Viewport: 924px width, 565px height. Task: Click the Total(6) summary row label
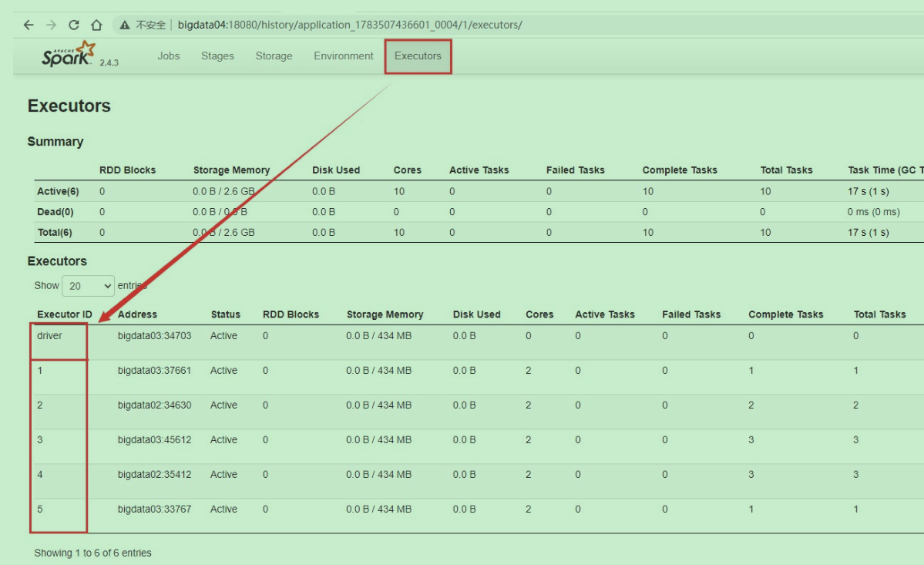click(55, 233)
